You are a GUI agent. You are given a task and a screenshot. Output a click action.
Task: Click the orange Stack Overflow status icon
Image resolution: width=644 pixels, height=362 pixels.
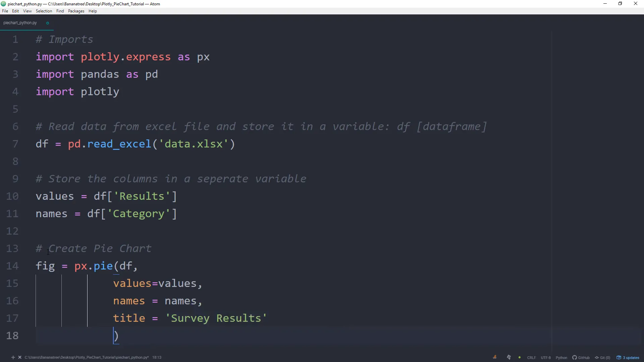pyautogui.click(x=495, y=357)
